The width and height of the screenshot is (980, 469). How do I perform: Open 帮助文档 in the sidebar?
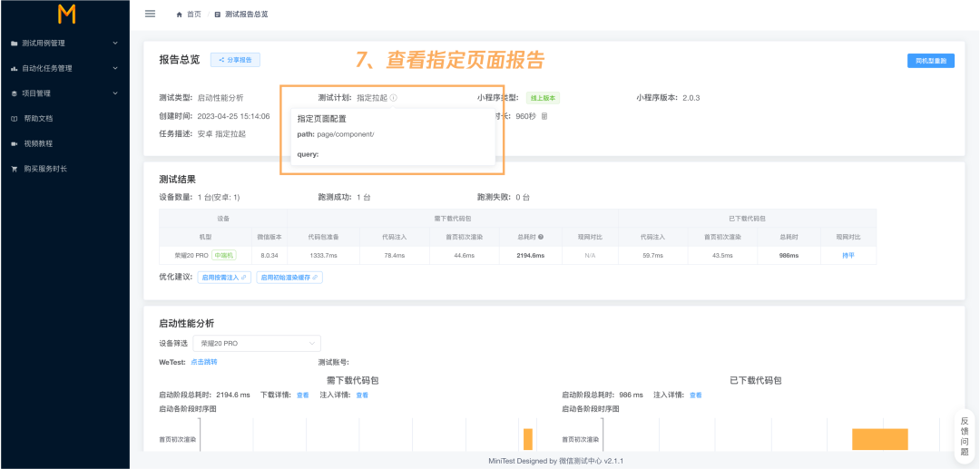click(64, 118)
